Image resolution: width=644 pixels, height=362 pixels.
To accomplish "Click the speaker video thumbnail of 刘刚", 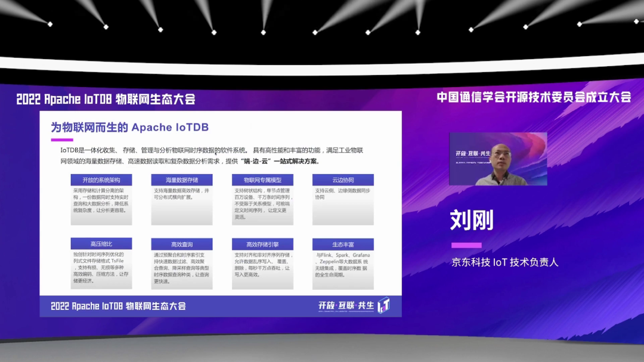I will pos(498,159).
